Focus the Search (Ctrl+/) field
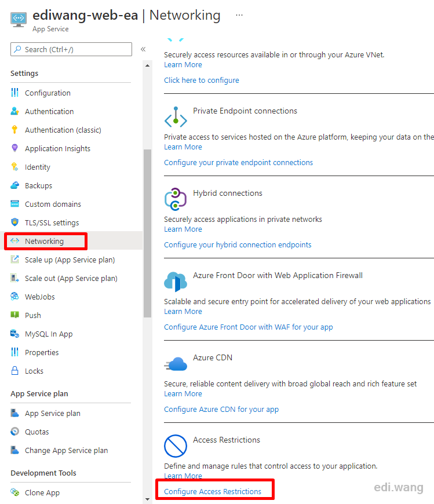434x504 pixels. [71, 49]
